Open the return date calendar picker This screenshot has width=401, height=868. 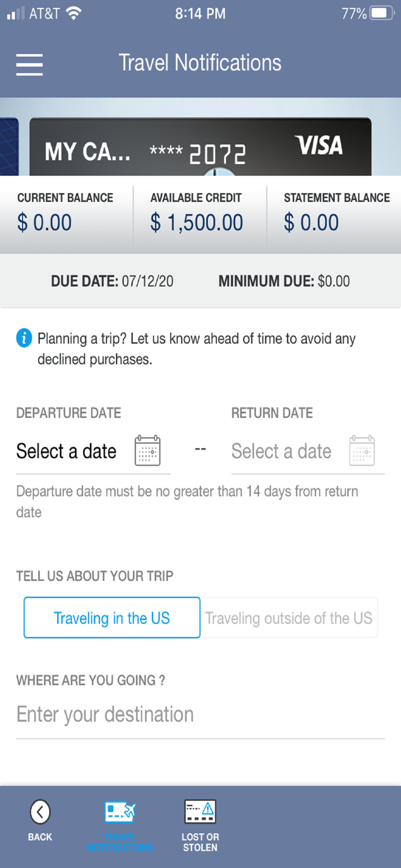(x=362, y=451)
